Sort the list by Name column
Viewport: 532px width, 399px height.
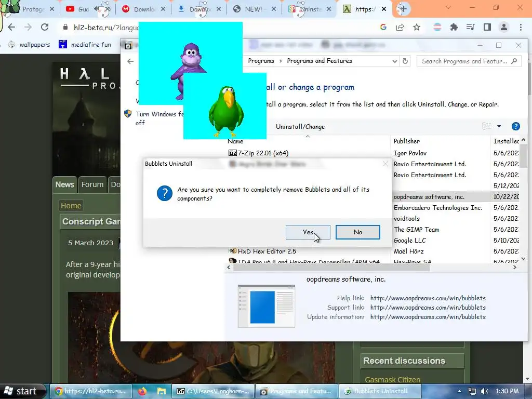(235, 141)
